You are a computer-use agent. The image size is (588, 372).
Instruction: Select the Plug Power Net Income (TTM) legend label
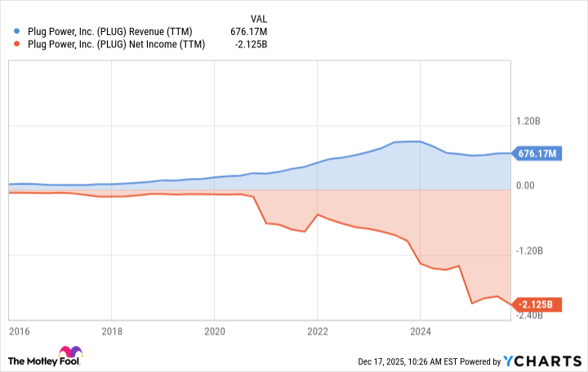(x=116, y=44)
